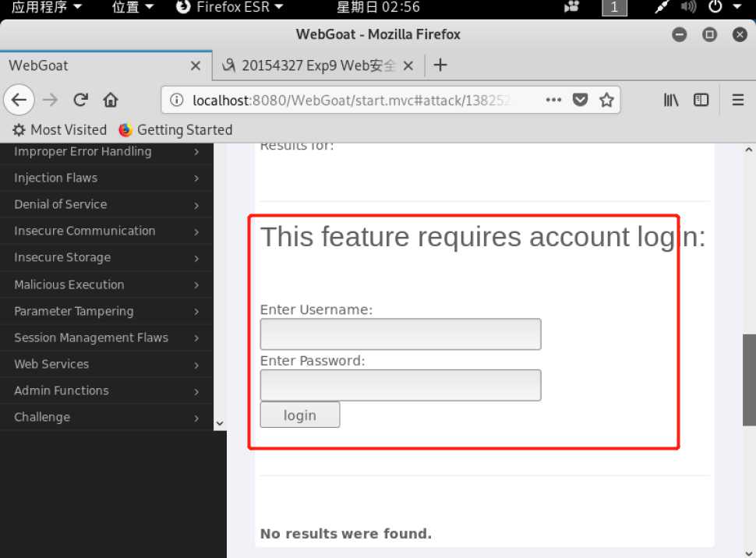Image resolution: width=756 pixels, height=558 pixels.
Task: Expand the Session Management Flaws category
Action: tap(106, 337)
